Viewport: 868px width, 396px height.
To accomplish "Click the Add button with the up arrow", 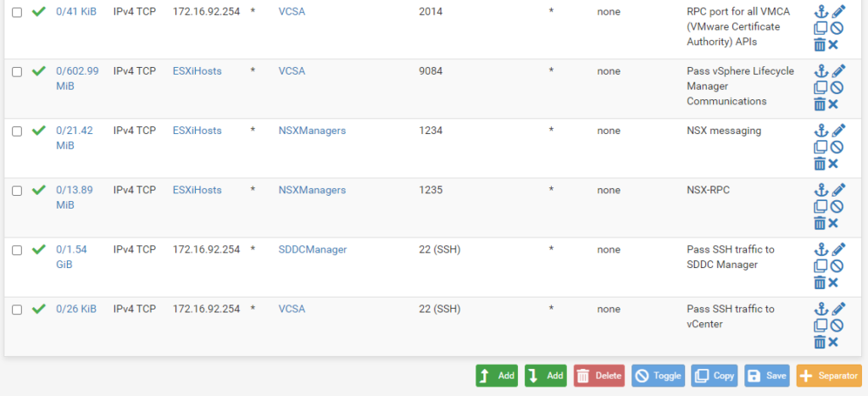I will point(497,376).
